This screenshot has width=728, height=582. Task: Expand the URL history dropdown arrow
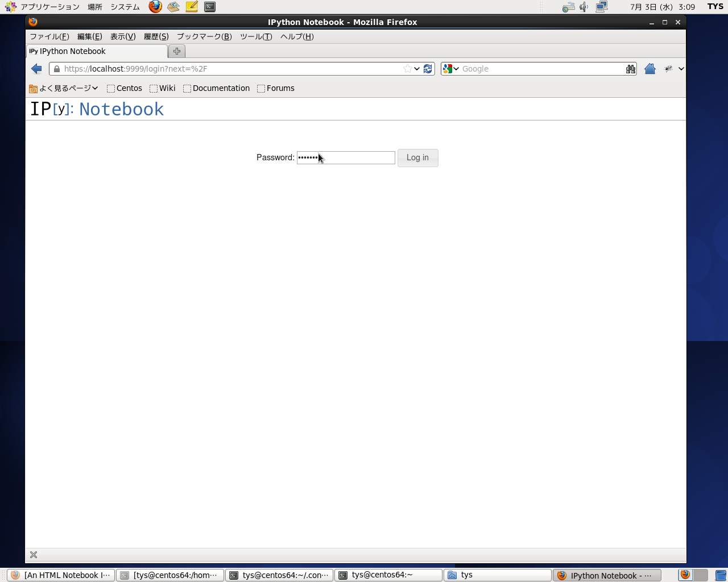(x=417, y=69)
